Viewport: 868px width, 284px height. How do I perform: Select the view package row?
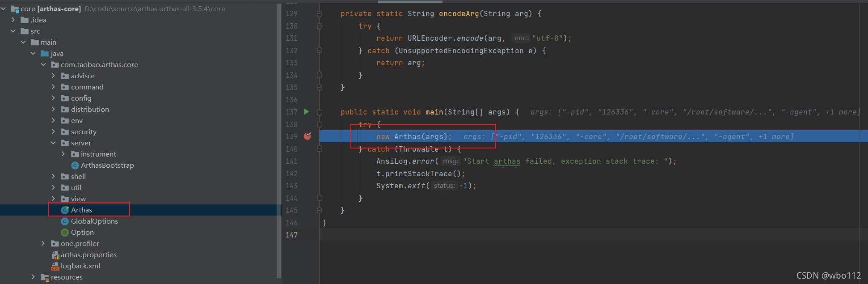(x=139, y=199)
